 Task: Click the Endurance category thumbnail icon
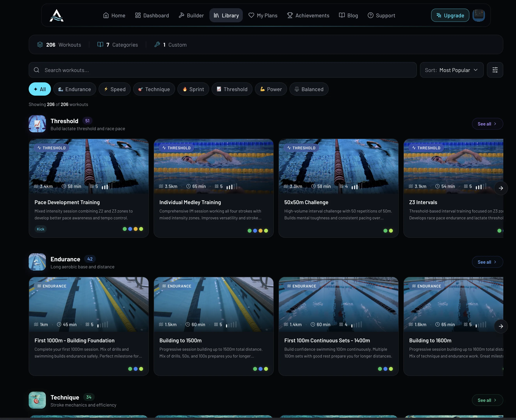37,262
